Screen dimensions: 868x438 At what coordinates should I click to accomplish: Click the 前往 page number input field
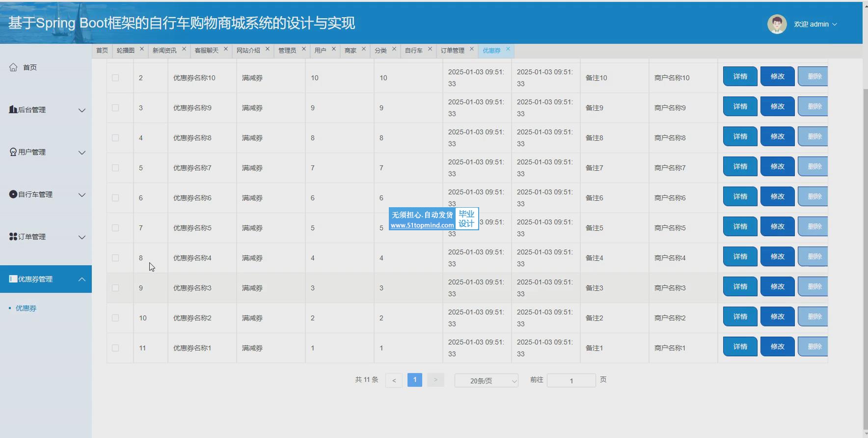[571, 381]
